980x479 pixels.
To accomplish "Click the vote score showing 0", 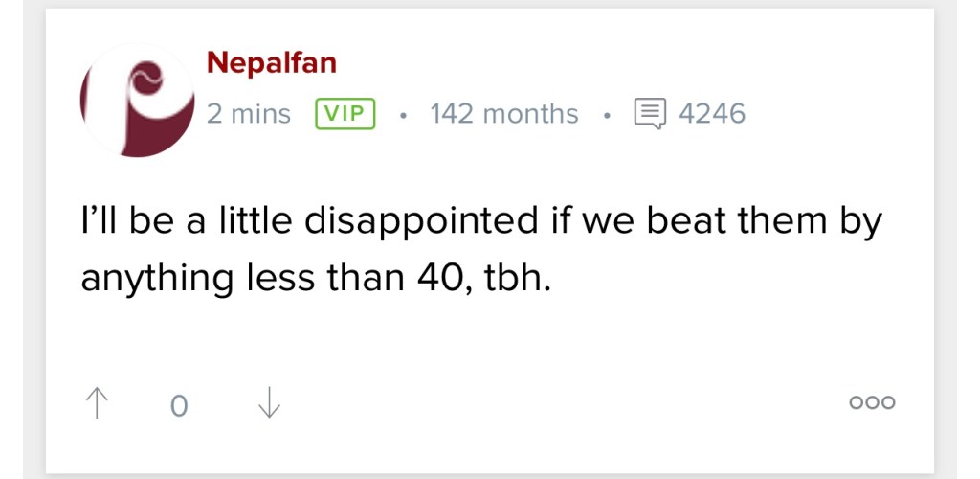I will tap(178, 405).
